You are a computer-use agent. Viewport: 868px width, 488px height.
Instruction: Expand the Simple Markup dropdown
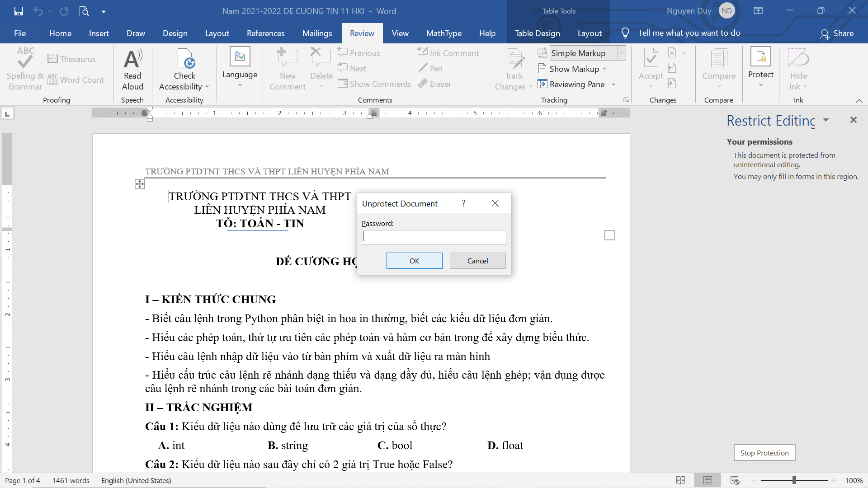[x=622, y=53]
